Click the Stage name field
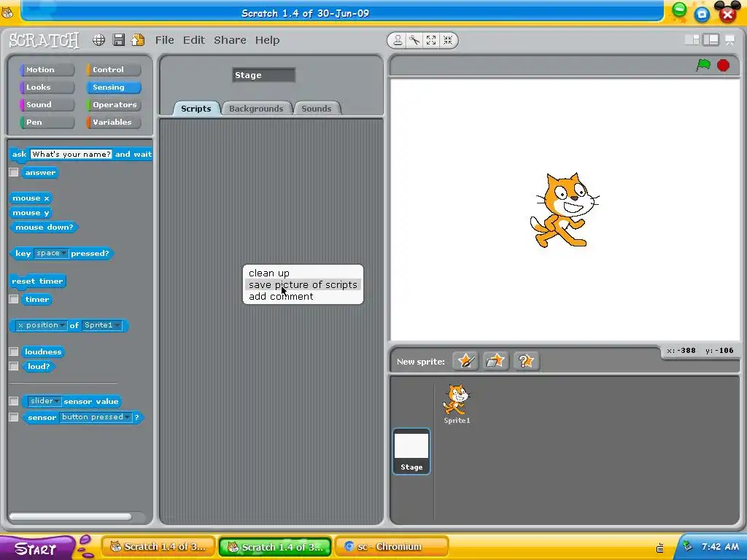 tap(264, 75)
